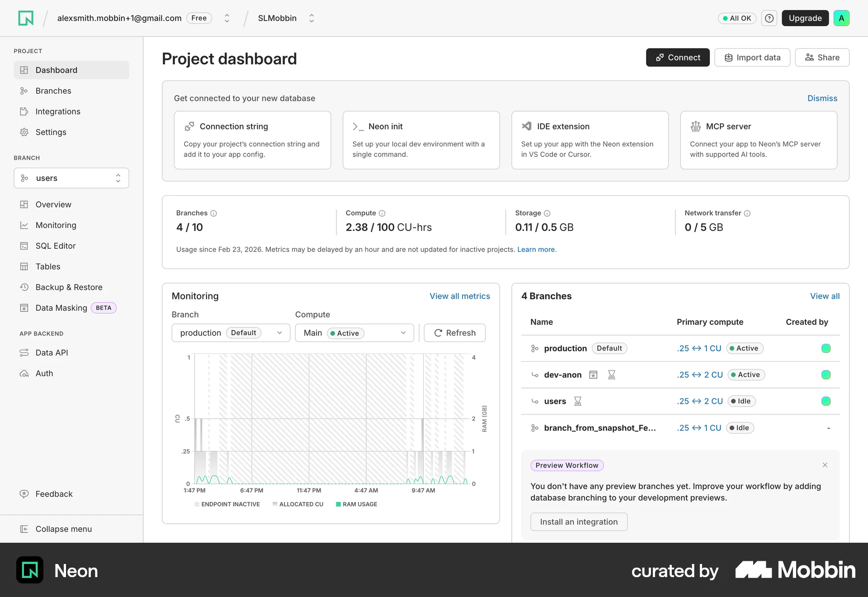Viewport: 868px width, 597px height.
Task: Open the Monitoring page in the sidebar
Action: [71, 225]
